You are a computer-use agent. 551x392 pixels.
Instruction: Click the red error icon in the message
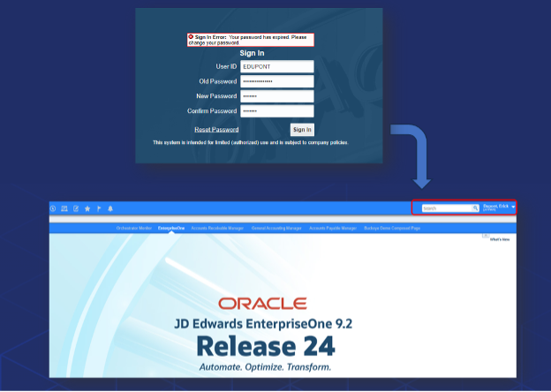191,36
